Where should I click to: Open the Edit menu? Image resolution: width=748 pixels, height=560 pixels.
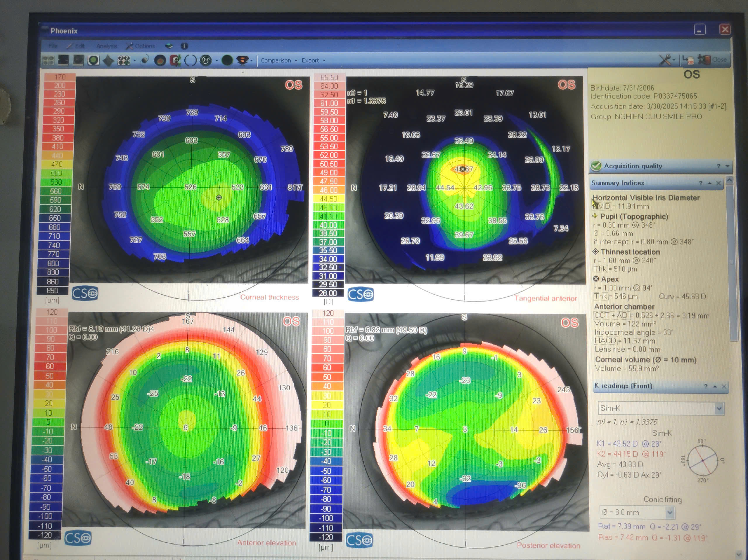pos(76,46)
